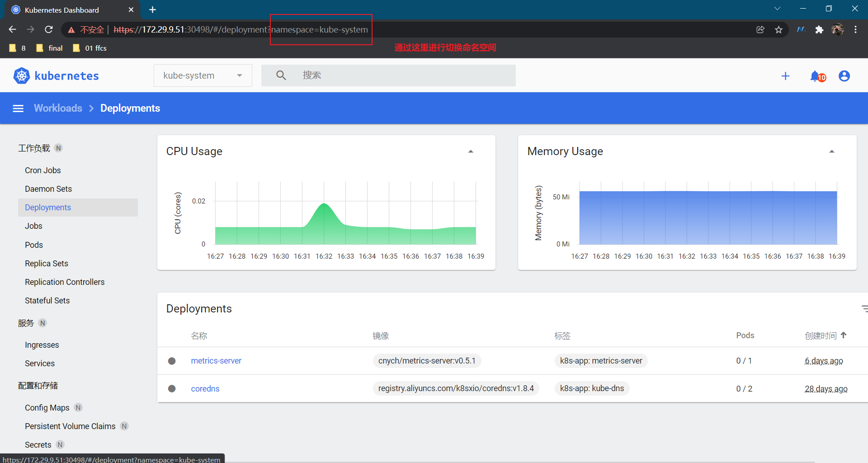
Task: Click the insecure site warning icon
Action: point(71,30)
